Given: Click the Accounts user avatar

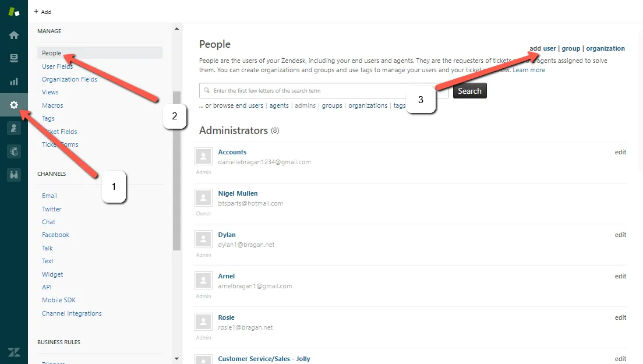Looking at the screenshot, I should (x=203, y=157).
